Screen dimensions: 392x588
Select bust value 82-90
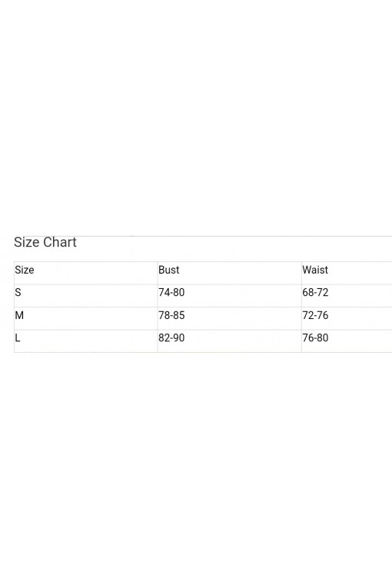pos(171,338)
